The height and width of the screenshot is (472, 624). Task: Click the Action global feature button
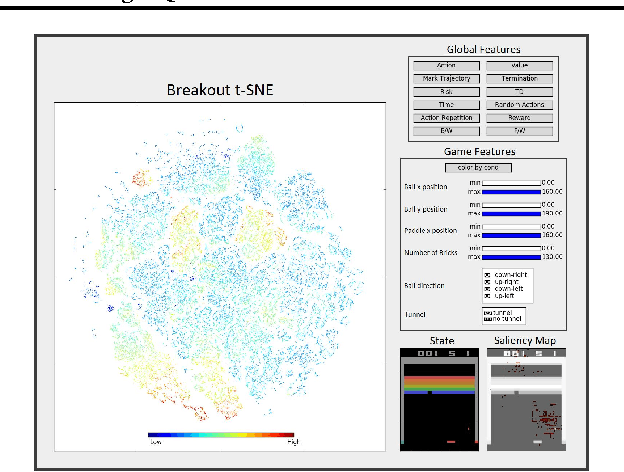pos(446,65)
